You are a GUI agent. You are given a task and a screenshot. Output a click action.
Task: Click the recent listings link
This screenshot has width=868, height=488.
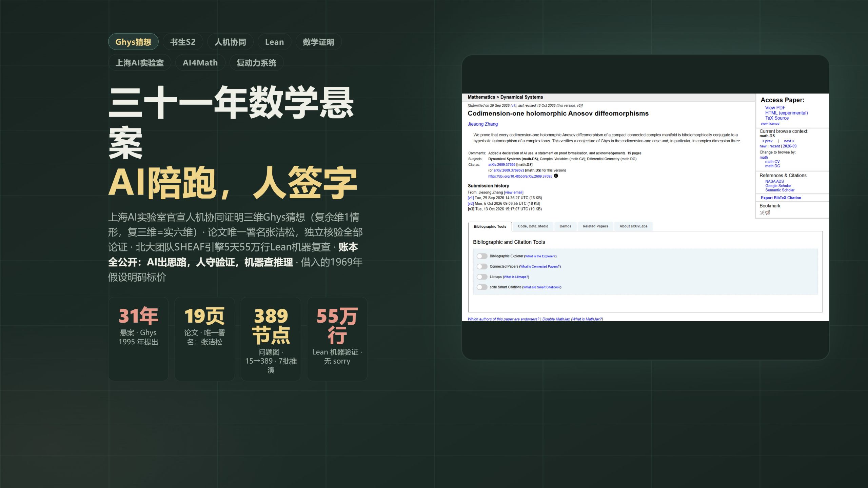click(774, 146)
